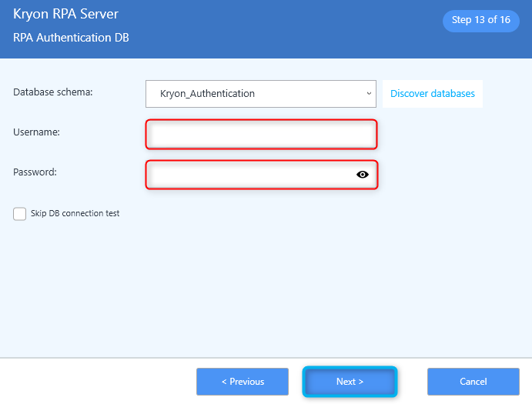Viewport: 532px width, 404px height.
Task: Click the 'Database schema:' label
Action: (x=53, y=92)
